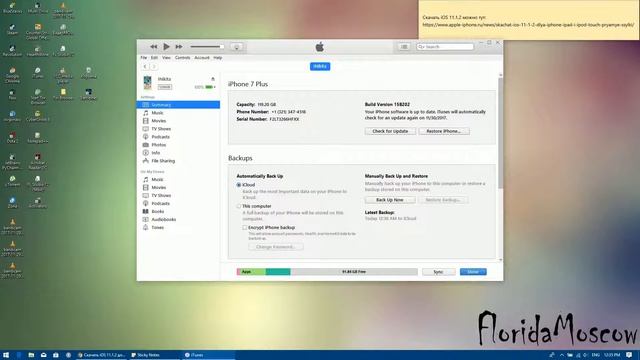Click the Apple logo in iTunes header

[x=320, y=47]
